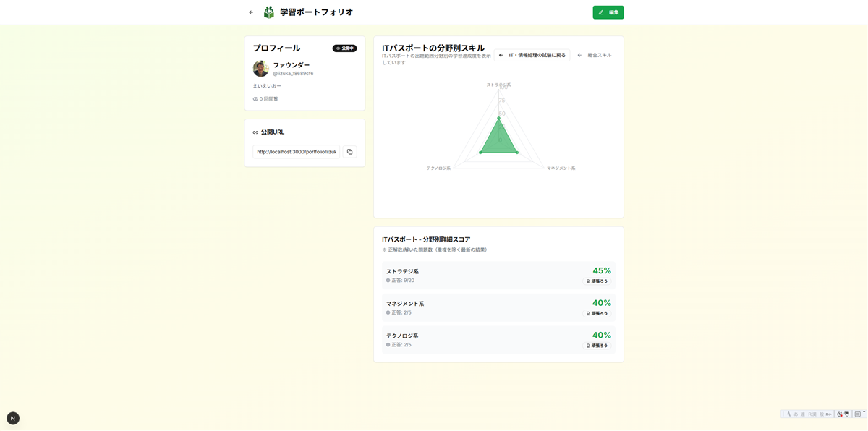Click 頑張ろう badge in ストラテジ系 row

[x=597, y=281]
